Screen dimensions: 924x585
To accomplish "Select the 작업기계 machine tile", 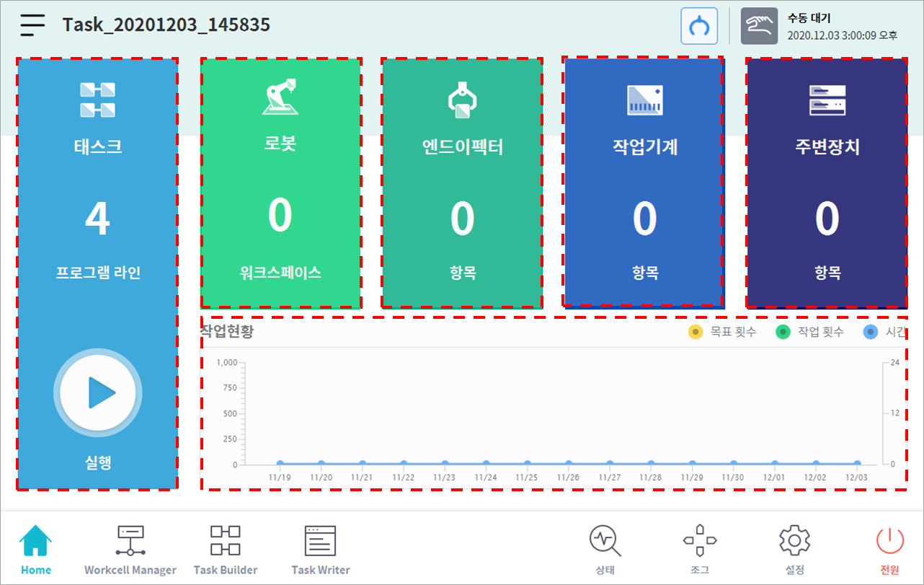I will 644,183.
